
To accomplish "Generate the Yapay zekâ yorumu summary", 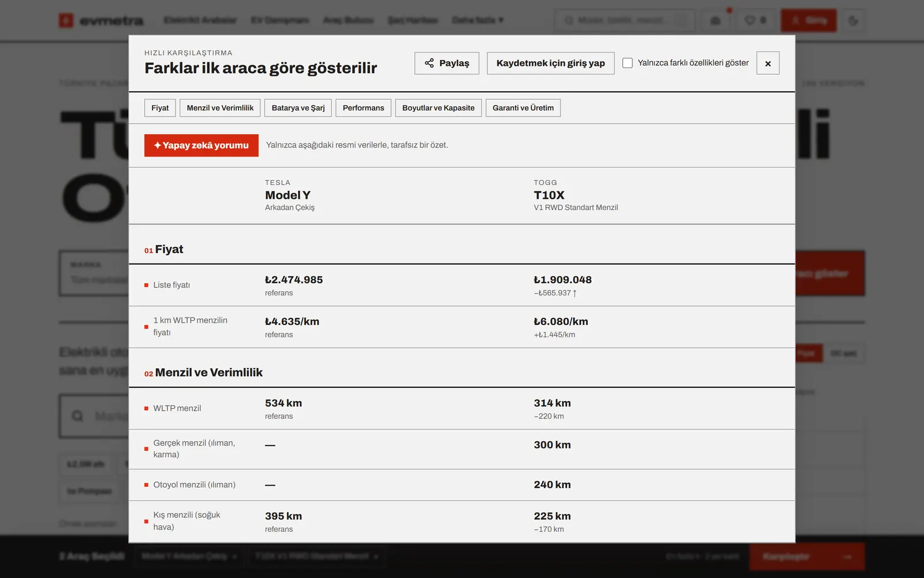I will 202,146.
